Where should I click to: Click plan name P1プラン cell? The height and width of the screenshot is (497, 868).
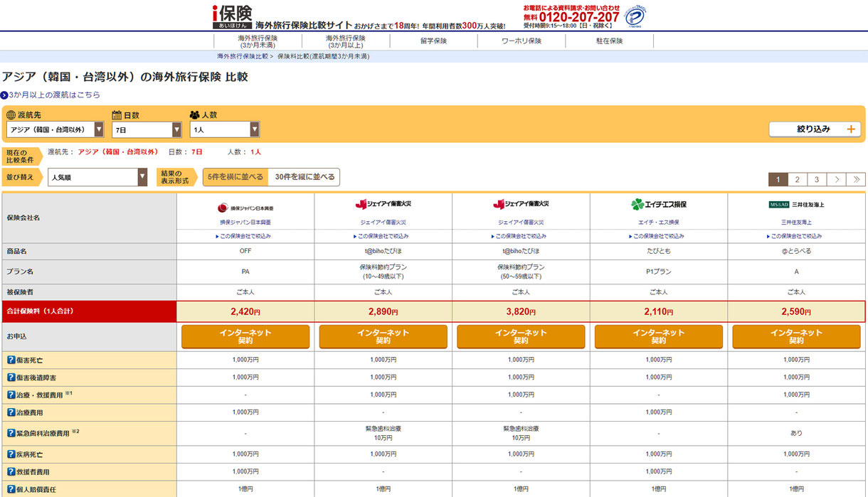point(659,272)
